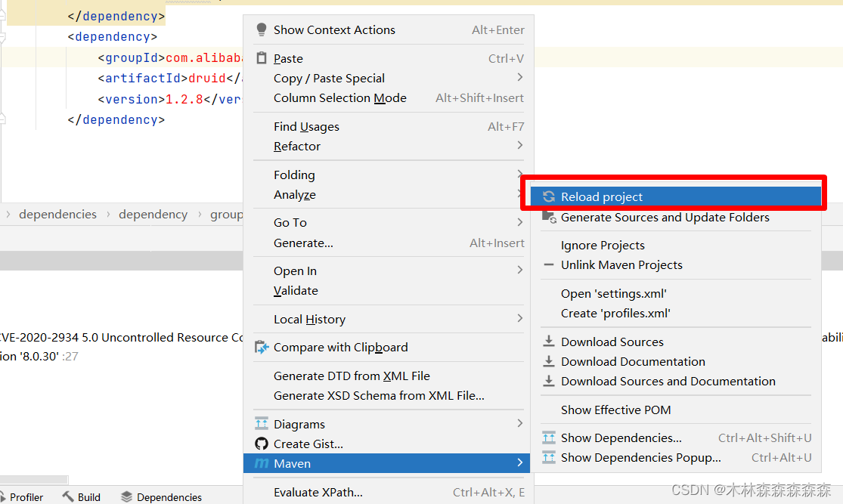Viewport: 843px width, 504px height.
Task: Click the lightbulb icon beside Show Context Actions
Action: (x=262, y=29)
